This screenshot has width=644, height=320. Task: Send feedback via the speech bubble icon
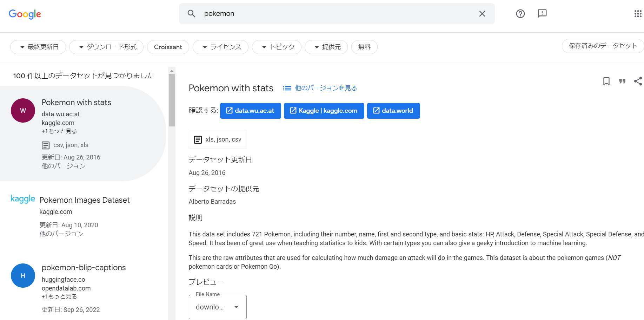coord(542,14)
